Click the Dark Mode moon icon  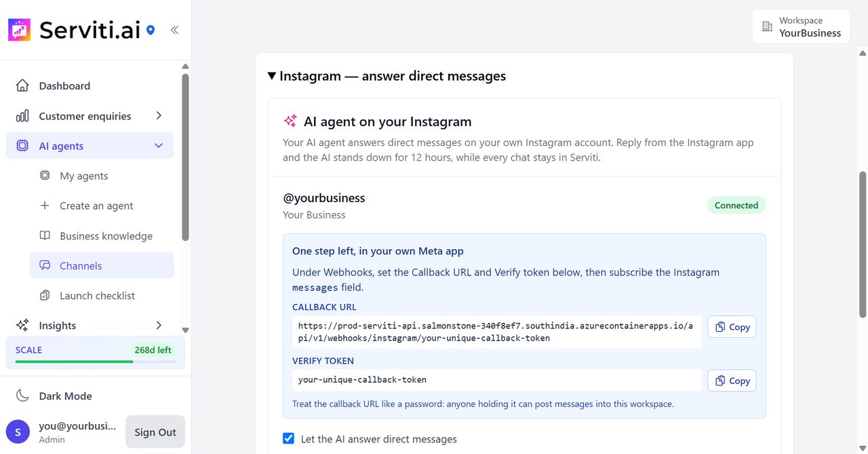point(22,396)
